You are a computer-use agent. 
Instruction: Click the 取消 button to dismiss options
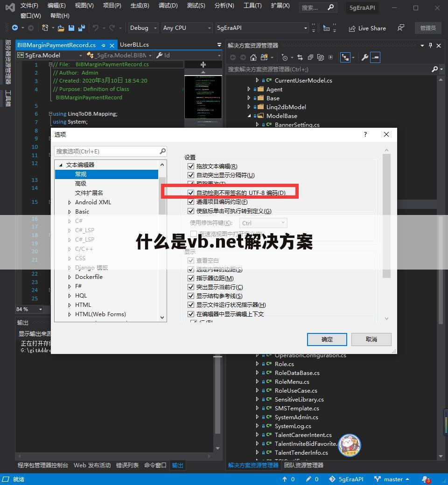click(371, 339)
